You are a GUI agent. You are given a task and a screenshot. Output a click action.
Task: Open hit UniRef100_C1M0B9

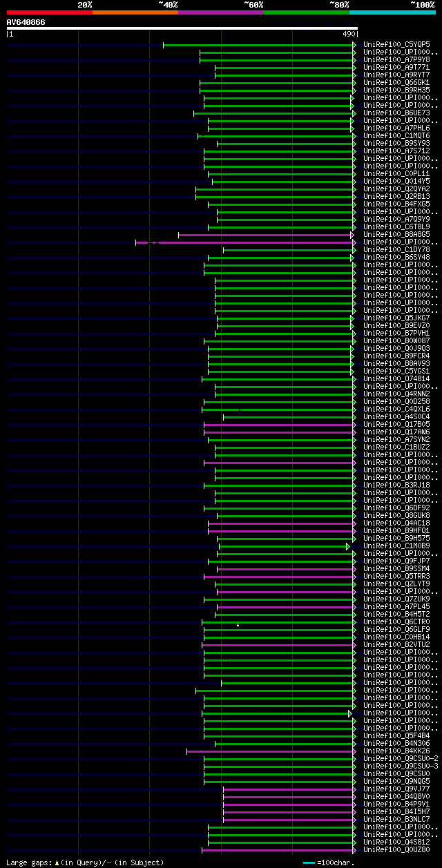click(396, 546)
